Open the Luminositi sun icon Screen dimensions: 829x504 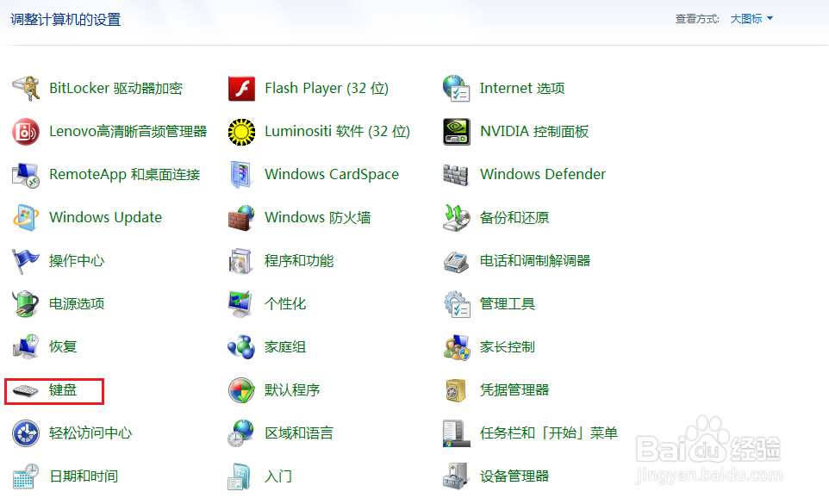[x=241, y=132]
